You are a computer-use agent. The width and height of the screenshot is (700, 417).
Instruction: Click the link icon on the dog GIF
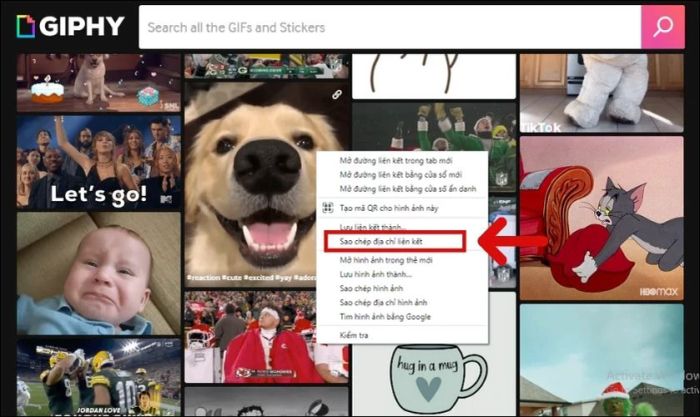point(337,94)
